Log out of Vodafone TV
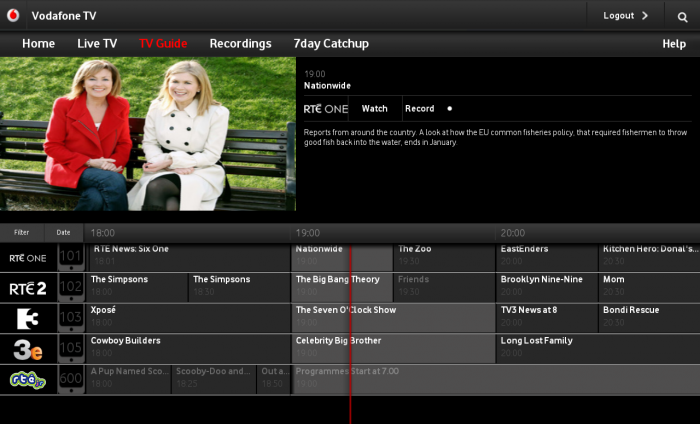700x424 pixels. [x=625, y=16]
